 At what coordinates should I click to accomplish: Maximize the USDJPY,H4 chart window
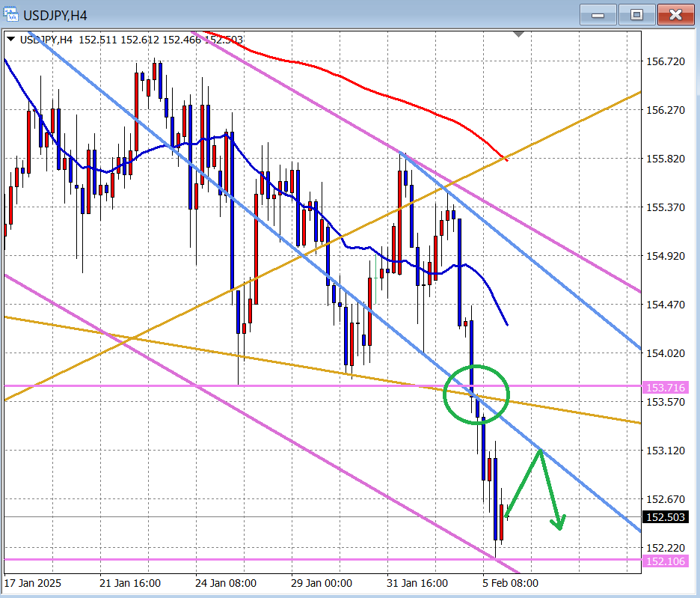coord(636,14)
